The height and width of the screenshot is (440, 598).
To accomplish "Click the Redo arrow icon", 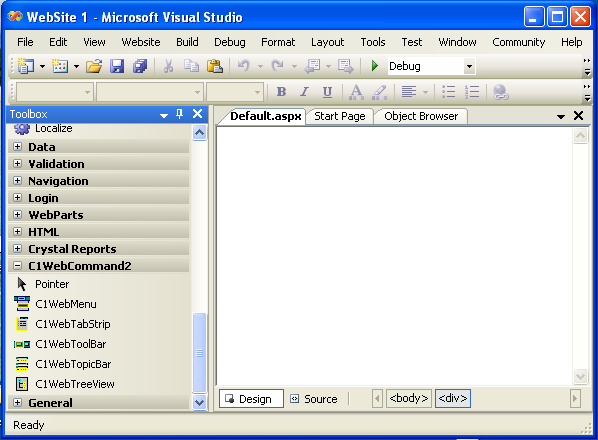I will point(278,66).
